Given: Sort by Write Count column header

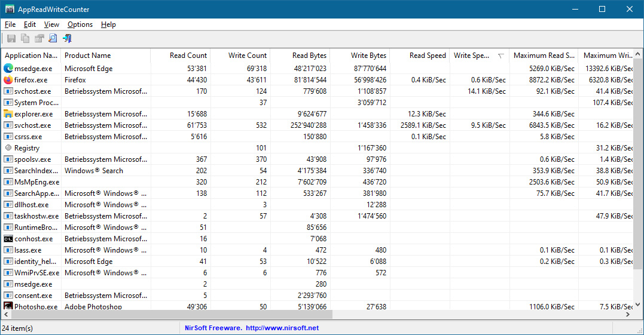Looking at the screenshot, I should [x=240, y=56].
